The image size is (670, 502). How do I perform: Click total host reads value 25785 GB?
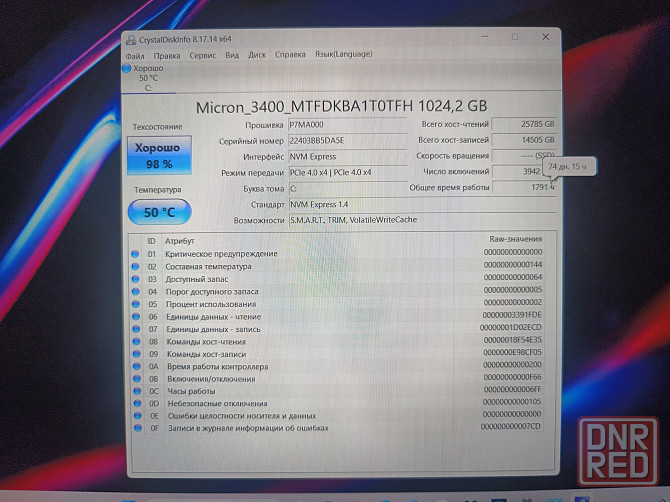tap(524, 124)
